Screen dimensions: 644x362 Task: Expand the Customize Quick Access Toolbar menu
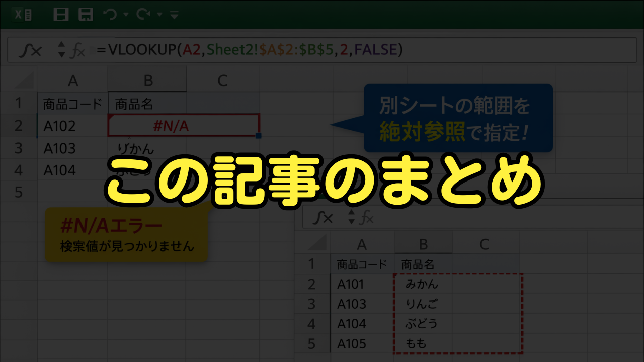(x=174, y=16)
